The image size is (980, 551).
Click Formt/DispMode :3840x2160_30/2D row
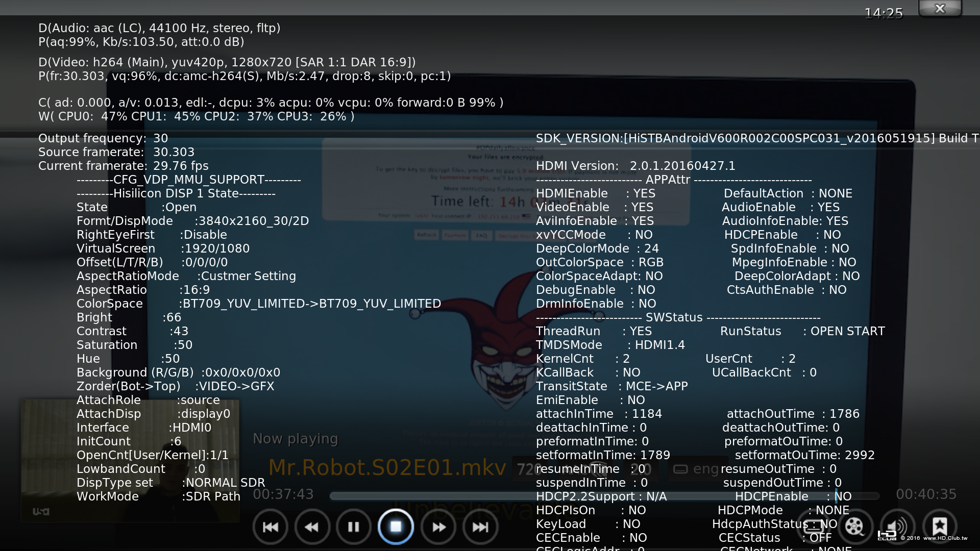pyautogui.click(x=193, y=221)
